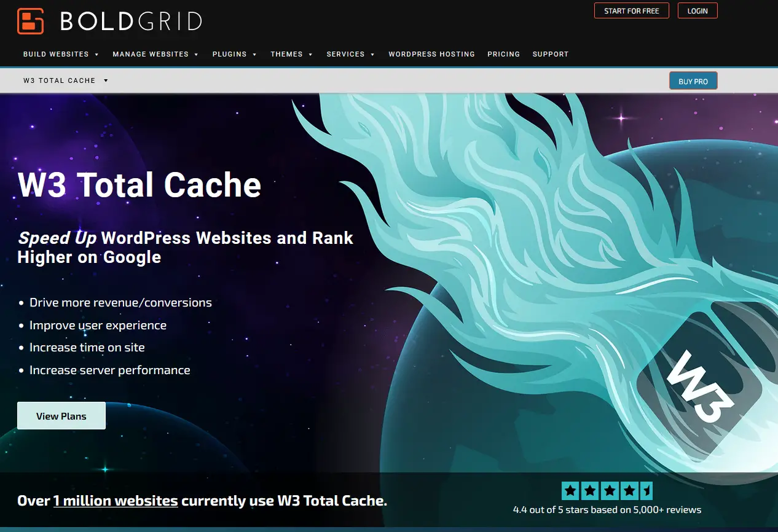Click the fourth rating star
Viewport: 778px width, 532px height.
[629, 491]
